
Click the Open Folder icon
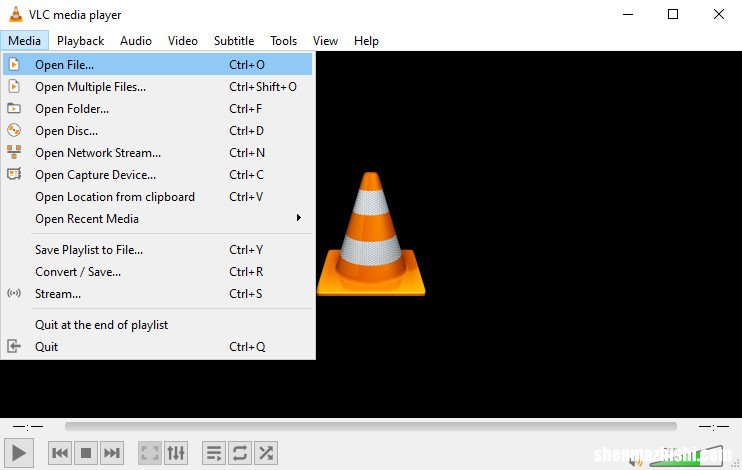pyautogui.click(x=14, y=108)
